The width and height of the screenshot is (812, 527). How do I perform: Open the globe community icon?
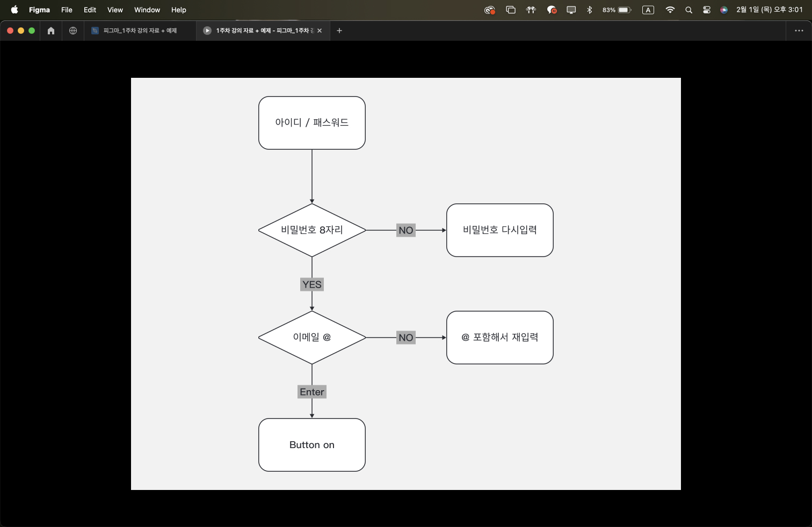pyautogui.click(x=73, y=31)
